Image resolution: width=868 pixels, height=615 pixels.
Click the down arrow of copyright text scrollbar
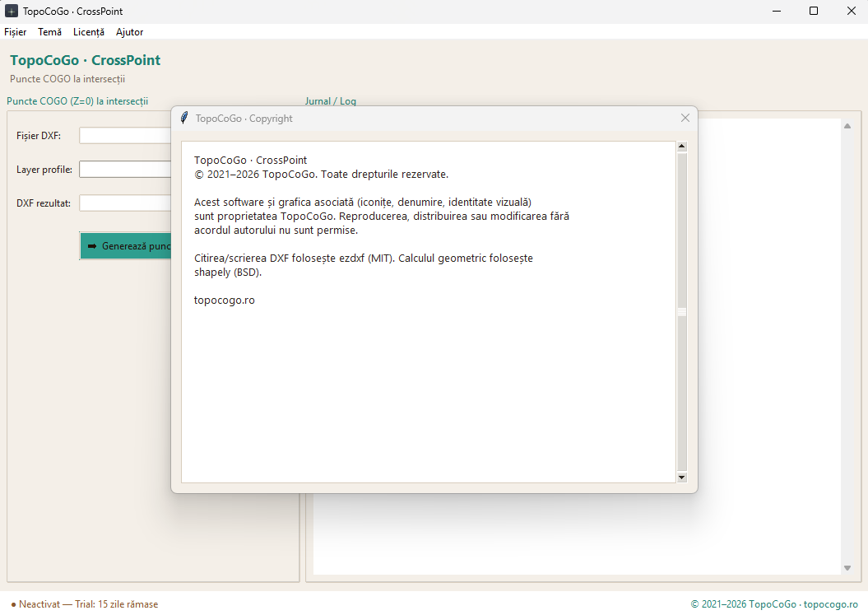pyautogui.click(x=682, y=477)
